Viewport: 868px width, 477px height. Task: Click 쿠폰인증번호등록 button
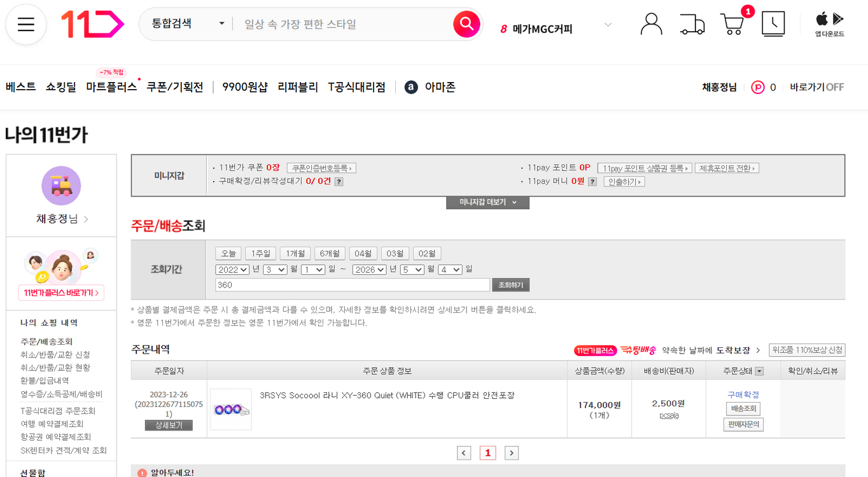[x=321, y=168]
